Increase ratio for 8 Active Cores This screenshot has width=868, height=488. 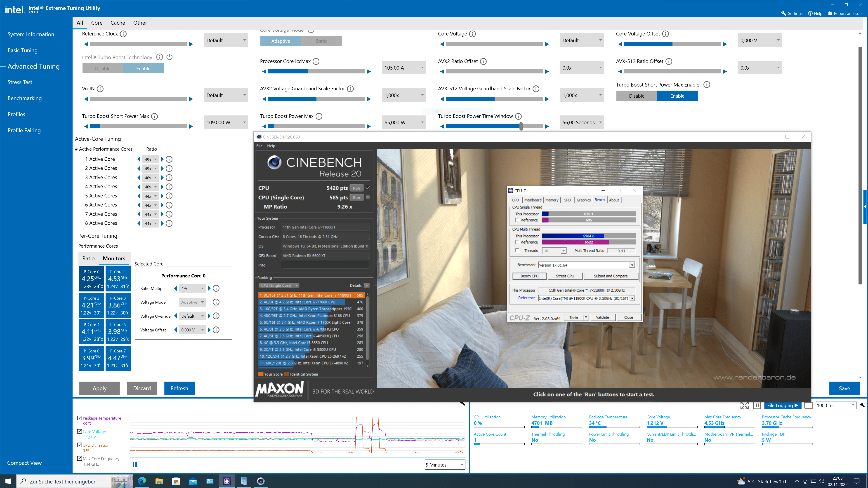162,223
